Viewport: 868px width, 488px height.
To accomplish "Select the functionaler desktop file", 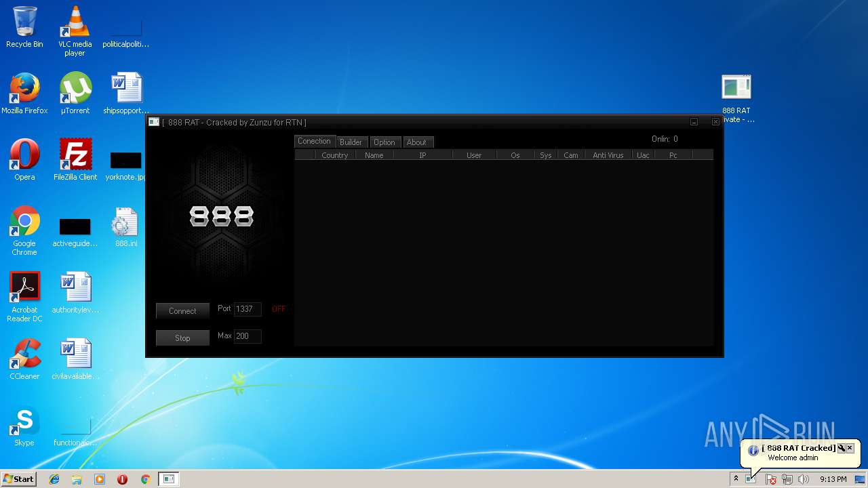I will coord(75,431).
